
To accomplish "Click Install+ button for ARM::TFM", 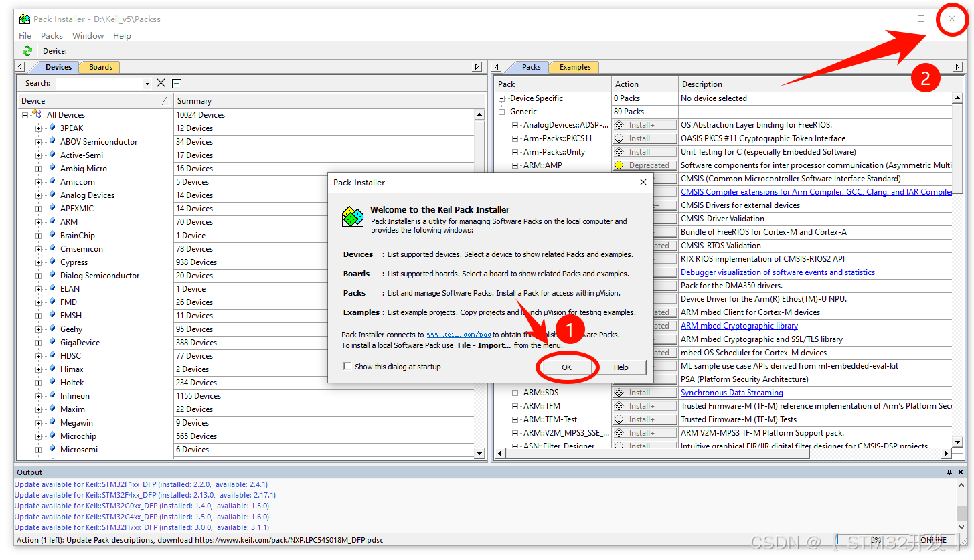I will click(x=644, y=406).
